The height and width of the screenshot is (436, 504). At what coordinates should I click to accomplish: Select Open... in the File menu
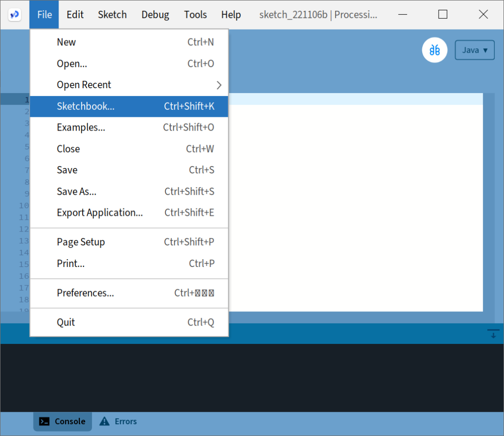[x=129, y=64]
